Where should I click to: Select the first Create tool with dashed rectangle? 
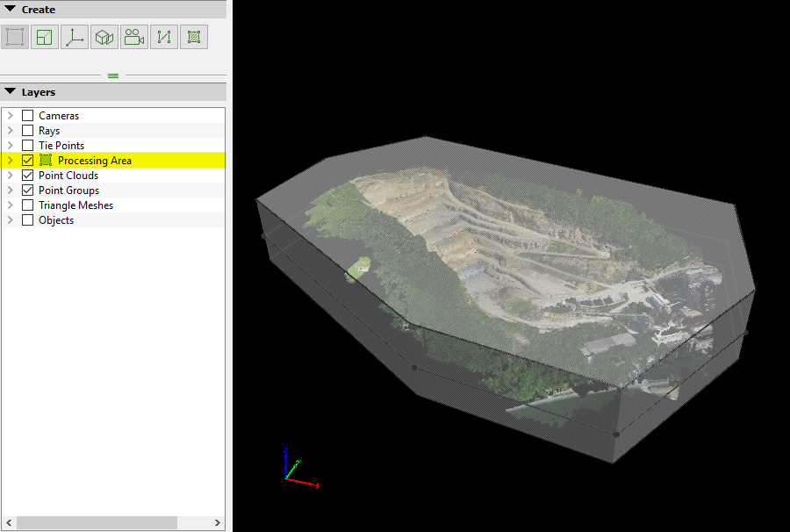coord(15,37)
